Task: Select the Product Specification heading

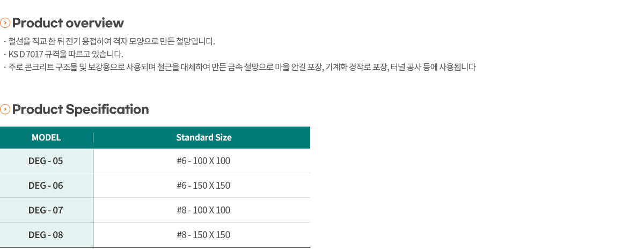Action: pos(80,109)
